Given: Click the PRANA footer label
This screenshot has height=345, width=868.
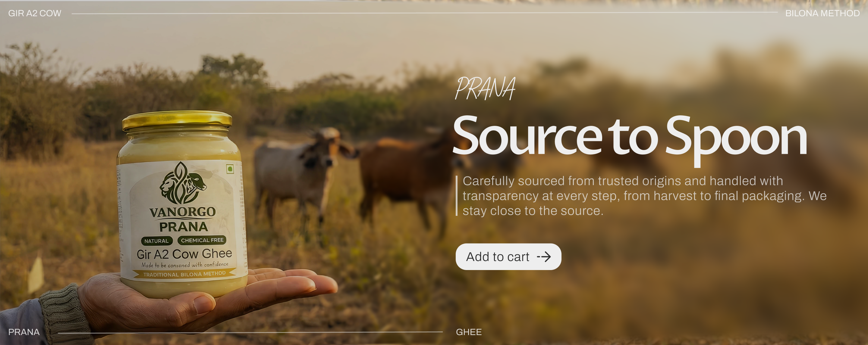Looking at the screenshot, I should pos(24,332).
